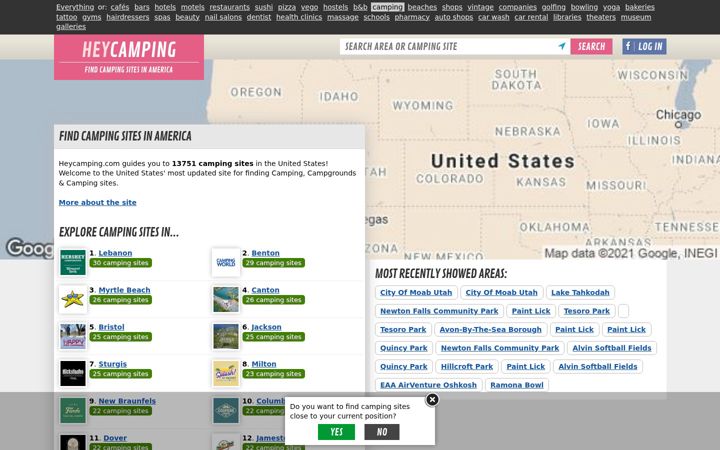This screenshot has height=450, width=720.
Task: Select health clinics category in top bar
Action: (x=299, y=17)
